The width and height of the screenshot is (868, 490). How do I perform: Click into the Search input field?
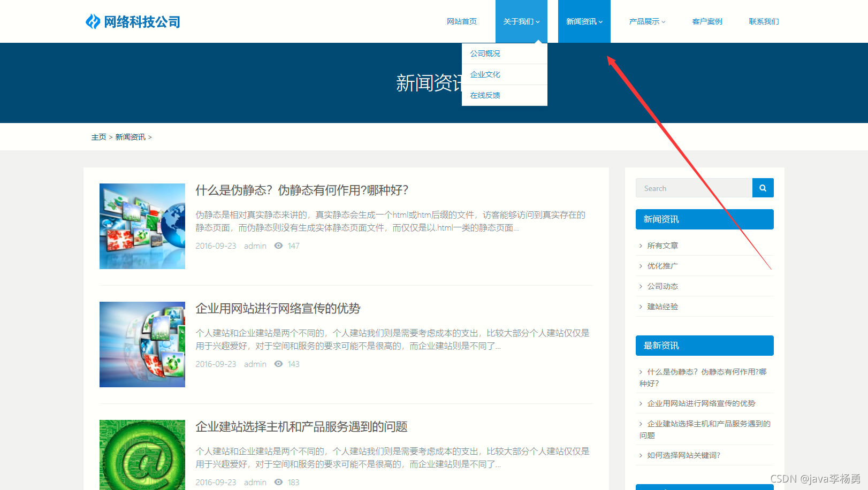[x=694, y=188]
